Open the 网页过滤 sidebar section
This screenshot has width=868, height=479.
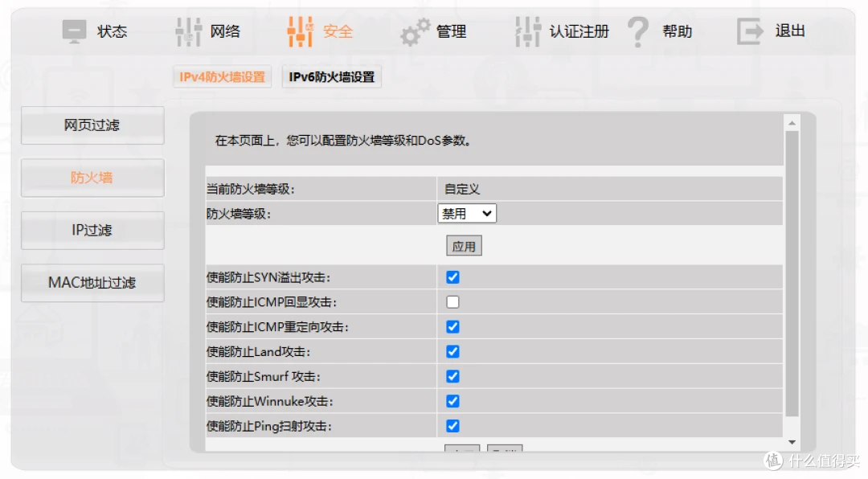click(x=92, y=125)
